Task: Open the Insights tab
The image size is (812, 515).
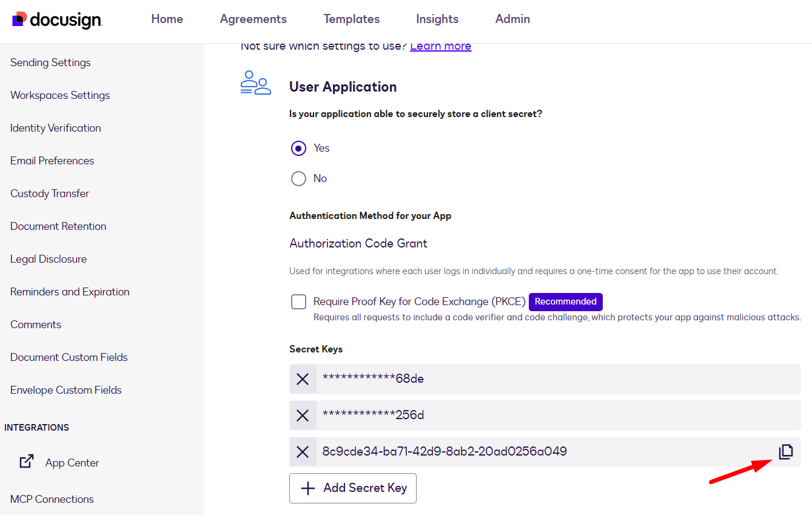Action: pos(437,19)
